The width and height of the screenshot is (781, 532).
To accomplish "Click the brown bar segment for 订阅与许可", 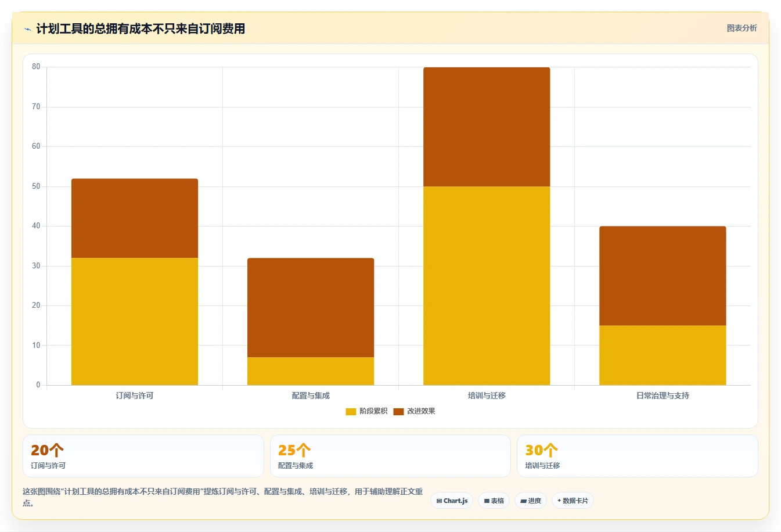I will pos(135,218).
